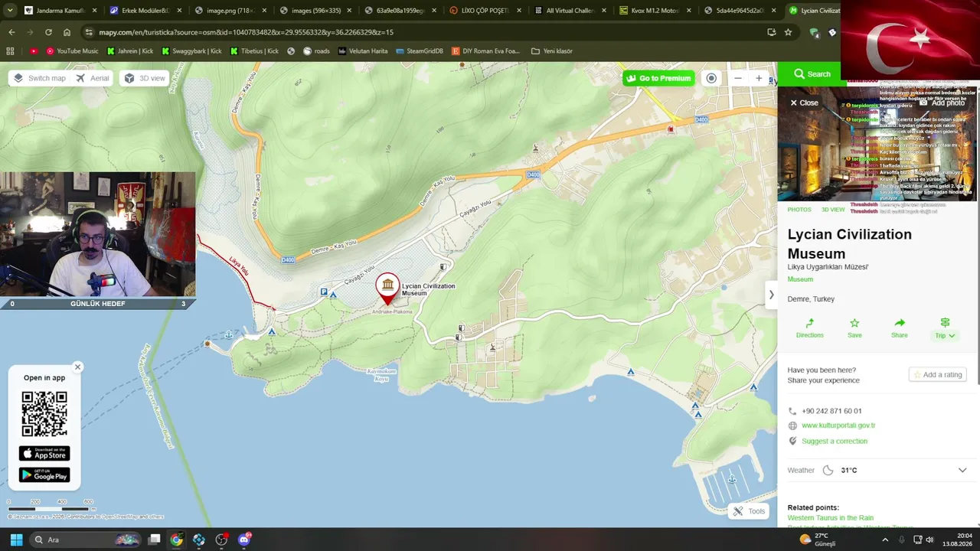Open the roads bookmark

316,51
